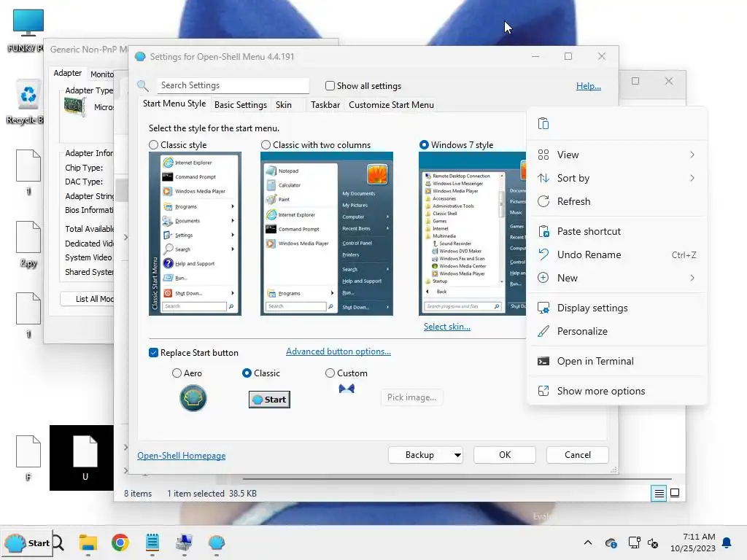Click the Undo Rename arrow icon

[543, 254]
